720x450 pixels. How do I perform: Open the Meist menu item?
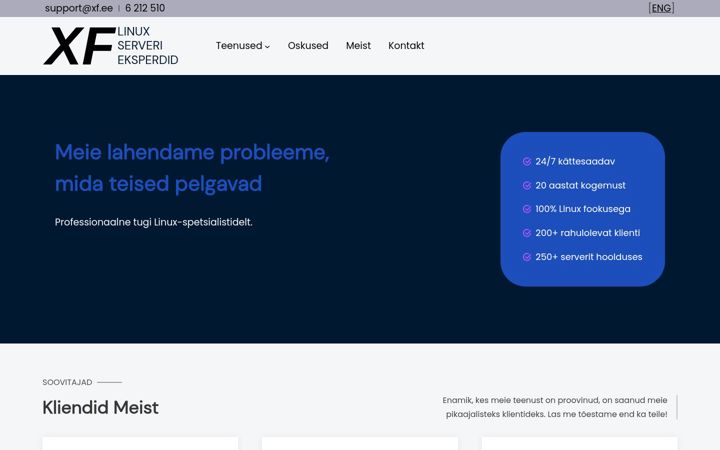coord(358,45)
